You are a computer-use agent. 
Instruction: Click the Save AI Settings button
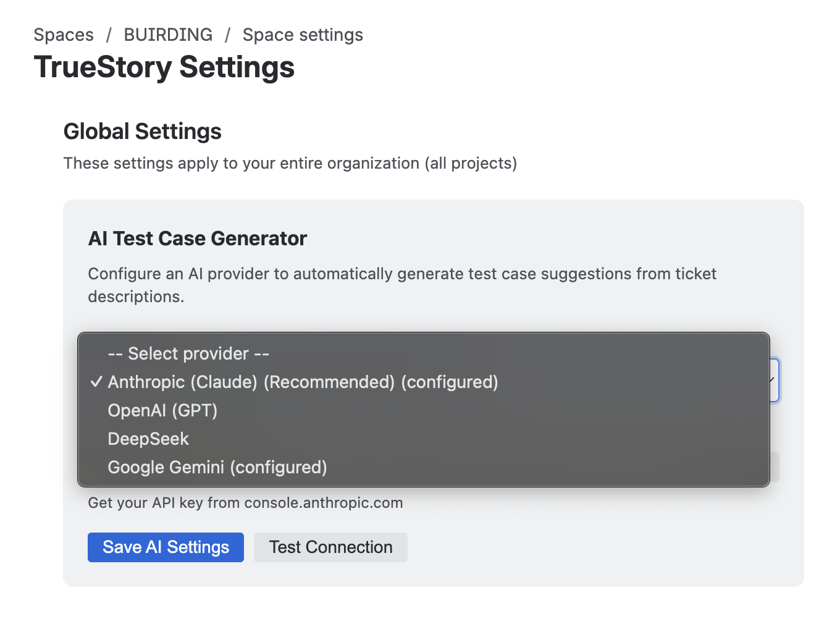(x=166, y=547)
